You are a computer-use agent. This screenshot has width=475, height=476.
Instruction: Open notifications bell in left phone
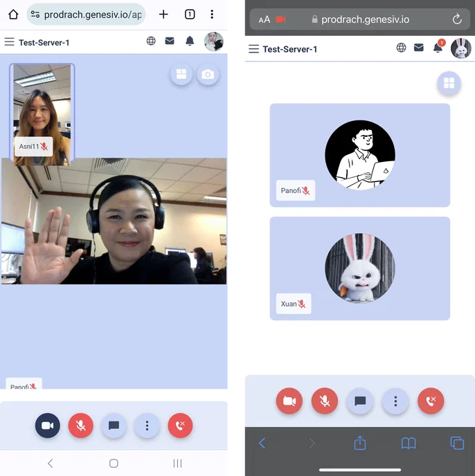click(x=190, y=41)
